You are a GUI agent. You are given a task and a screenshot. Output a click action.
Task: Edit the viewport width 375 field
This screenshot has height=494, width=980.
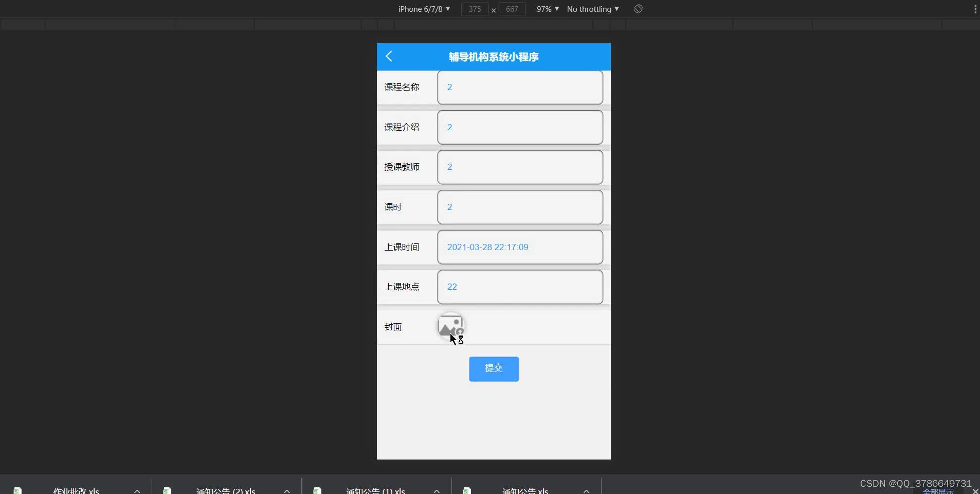pos(475,9)
